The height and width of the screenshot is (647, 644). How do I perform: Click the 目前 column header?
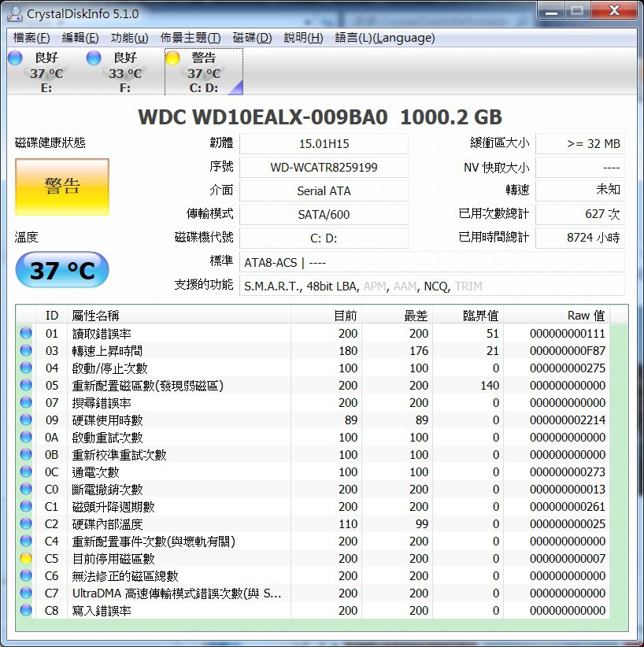[x=326, y=316]
